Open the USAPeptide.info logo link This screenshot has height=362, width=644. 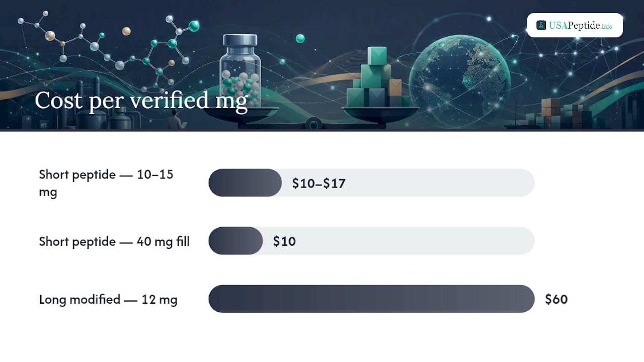pos(575,25)
